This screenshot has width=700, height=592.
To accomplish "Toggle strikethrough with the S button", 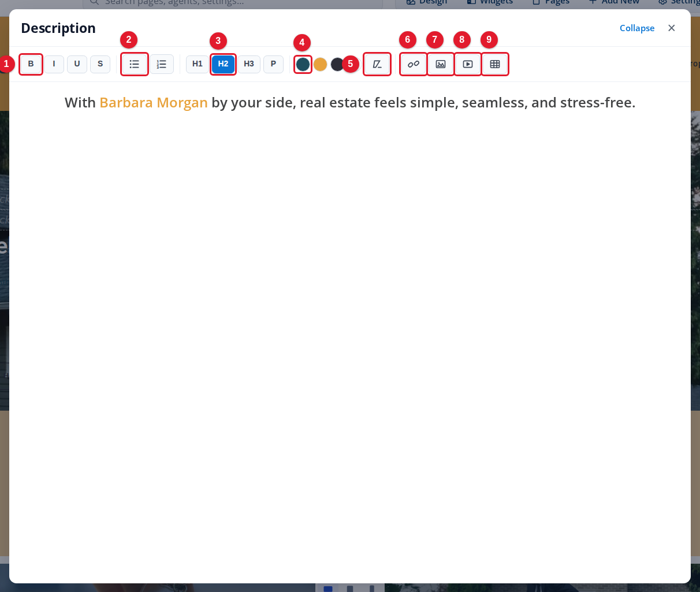I will tap(100, 64).
